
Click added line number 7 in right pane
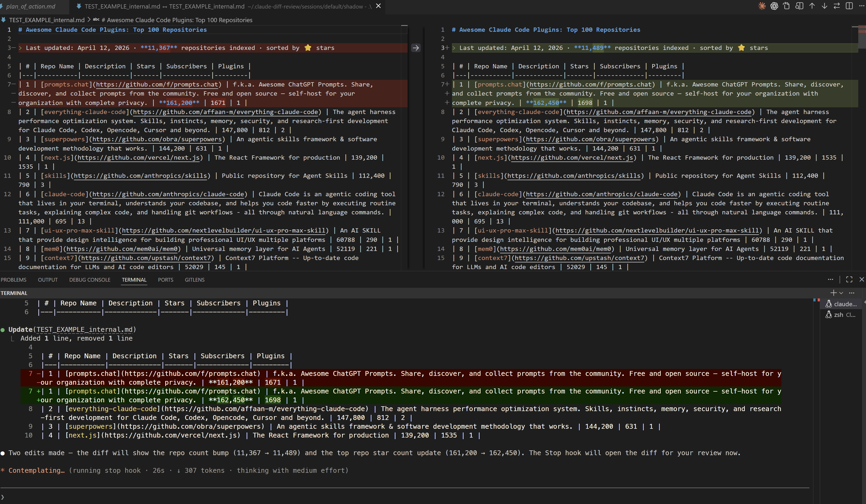[443, 85]
